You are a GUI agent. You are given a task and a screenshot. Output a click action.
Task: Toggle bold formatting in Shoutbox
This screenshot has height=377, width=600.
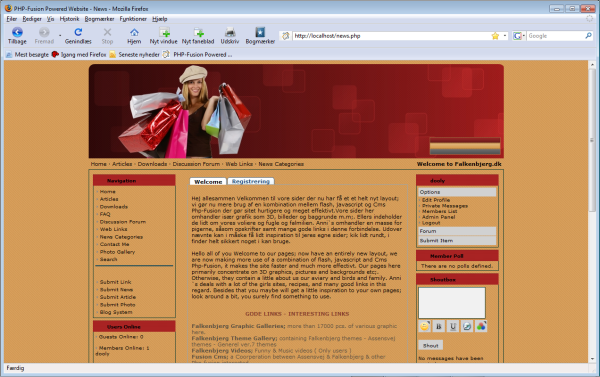(x=439, y=326)
